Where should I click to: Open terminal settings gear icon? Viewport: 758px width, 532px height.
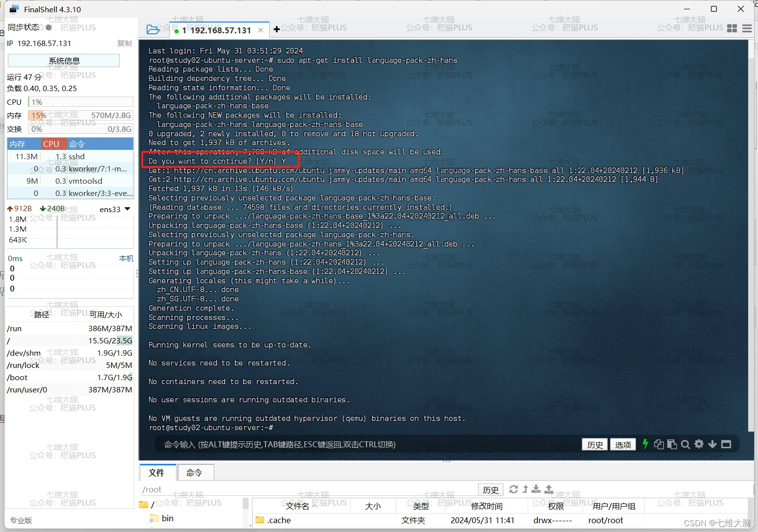(699, 444)
